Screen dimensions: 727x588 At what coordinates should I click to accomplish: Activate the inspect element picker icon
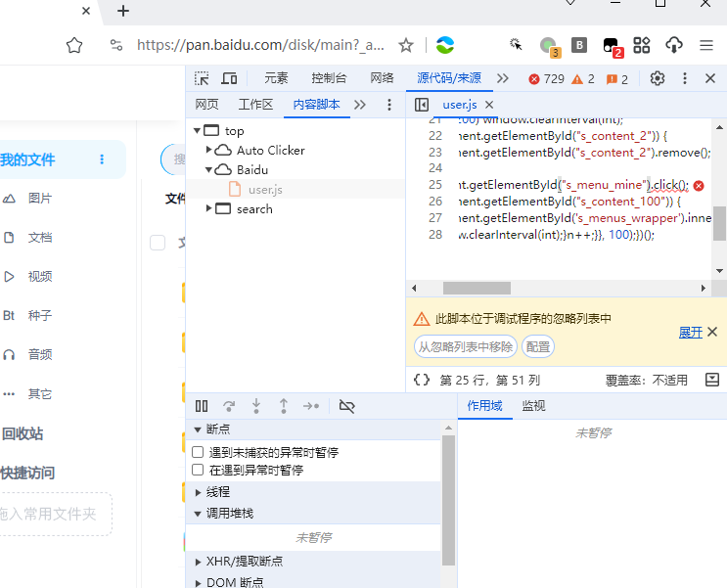(202, 78)
